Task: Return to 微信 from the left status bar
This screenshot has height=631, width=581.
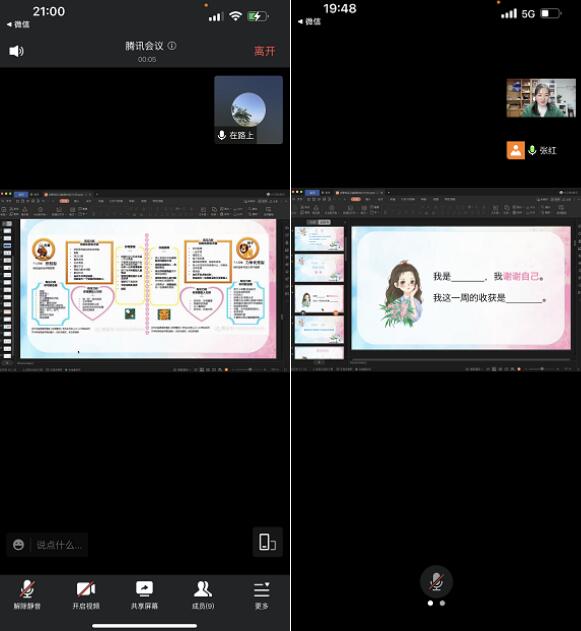Action: [x=18, y=24]
